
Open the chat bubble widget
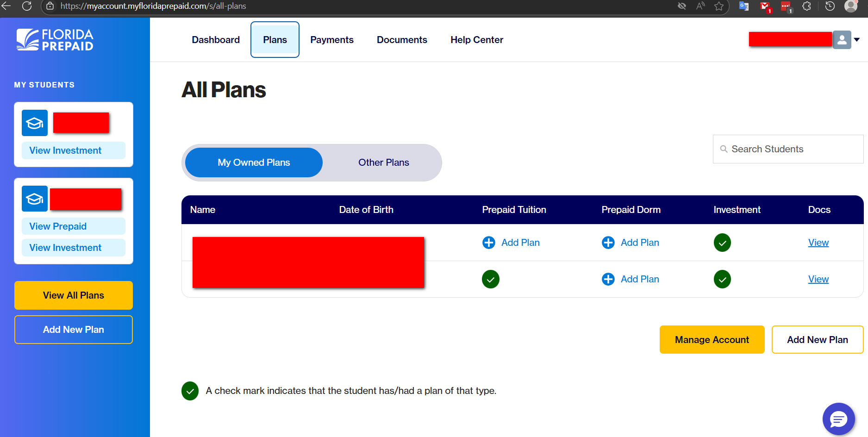pyautogui.click(x=838, y=419)
